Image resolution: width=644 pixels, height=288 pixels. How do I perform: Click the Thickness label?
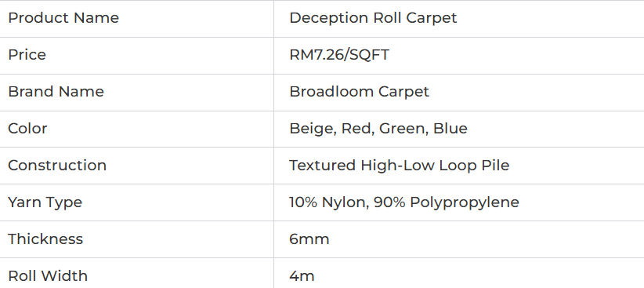[45, 239]
